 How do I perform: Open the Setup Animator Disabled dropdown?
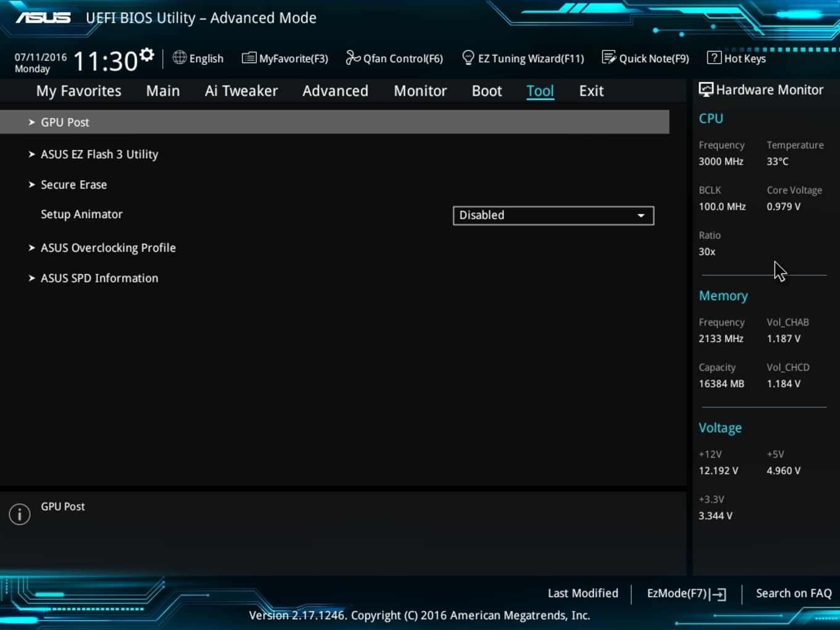pos(553,216)
